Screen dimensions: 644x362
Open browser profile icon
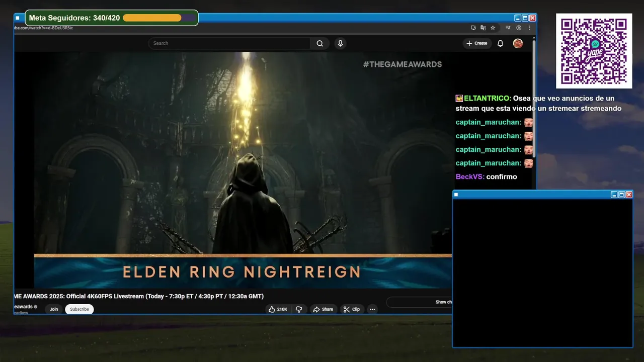(x=519, y=28)
